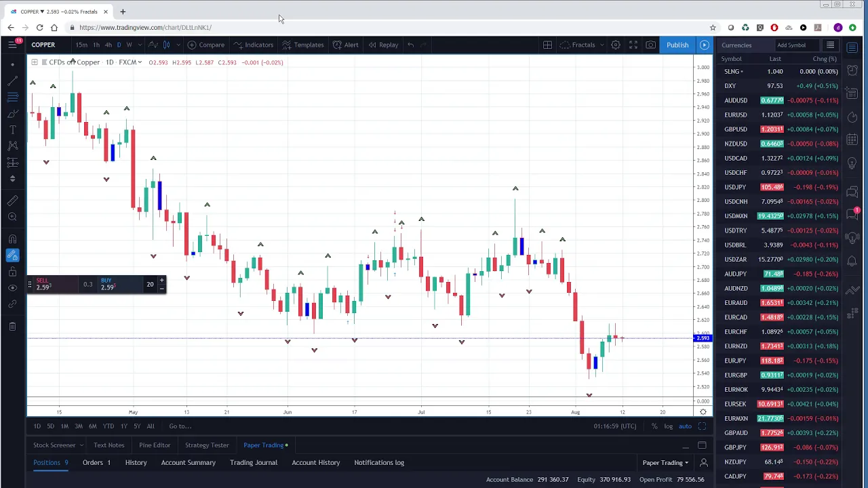The image size is (868, 488).
Task: Click the plus stepper for quantity 20
Action: [161, 280]
